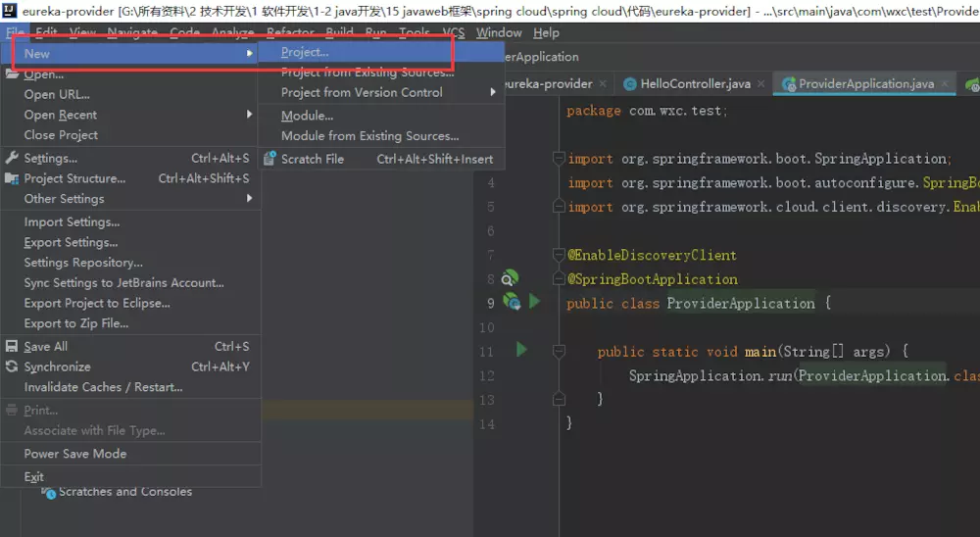Select Project from Existing Sources...
Viewport: 980px width, 537px height.
tap(381, 73)
